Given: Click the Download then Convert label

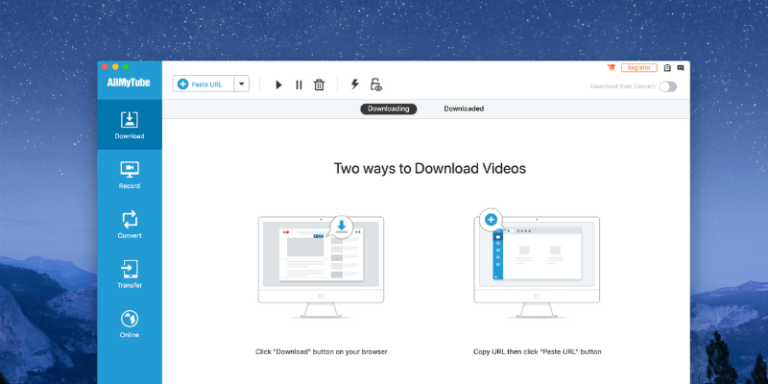Looking at the screenshot, I should coord(623,87).
